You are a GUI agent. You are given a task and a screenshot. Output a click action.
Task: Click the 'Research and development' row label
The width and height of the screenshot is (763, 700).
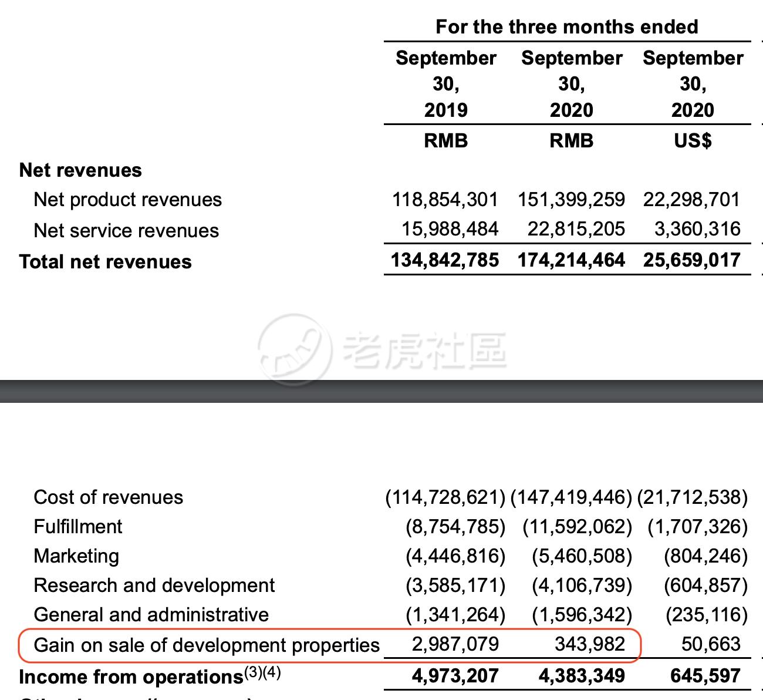(x=154, y=585)
